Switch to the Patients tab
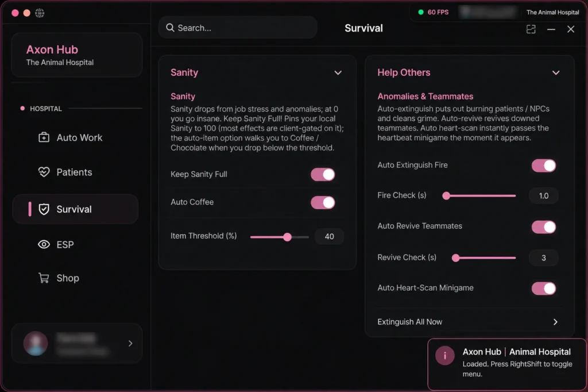Viewport: 588px width, 392px height. pos(75,172)
